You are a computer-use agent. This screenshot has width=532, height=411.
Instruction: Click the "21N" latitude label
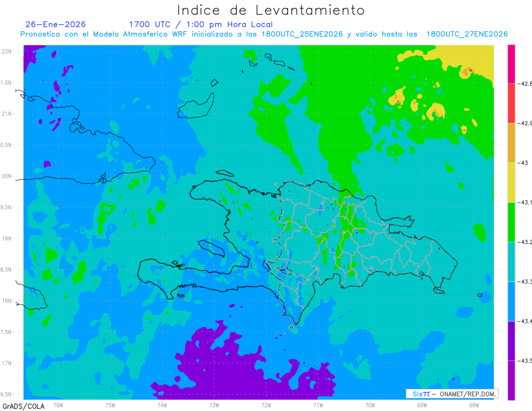pos(8,114)
